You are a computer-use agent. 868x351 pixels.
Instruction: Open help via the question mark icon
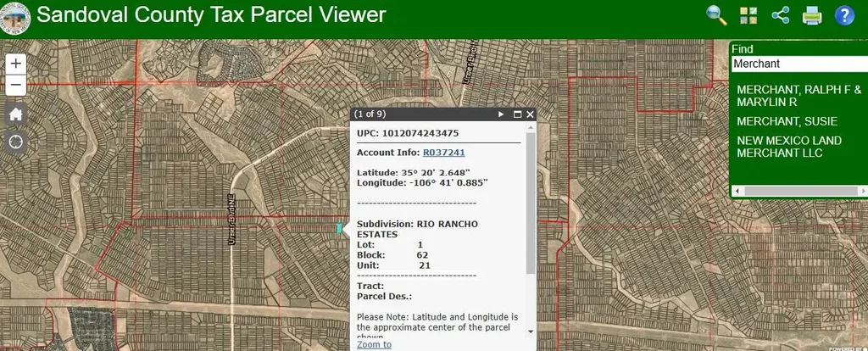[844, 14]
